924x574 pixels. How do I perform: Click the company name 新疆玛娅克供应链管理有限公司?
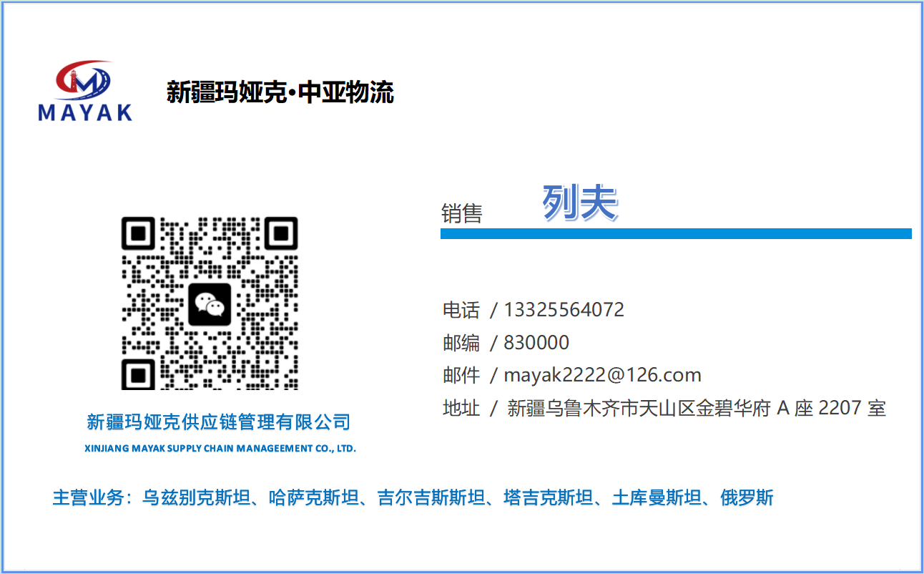point(219,422)
